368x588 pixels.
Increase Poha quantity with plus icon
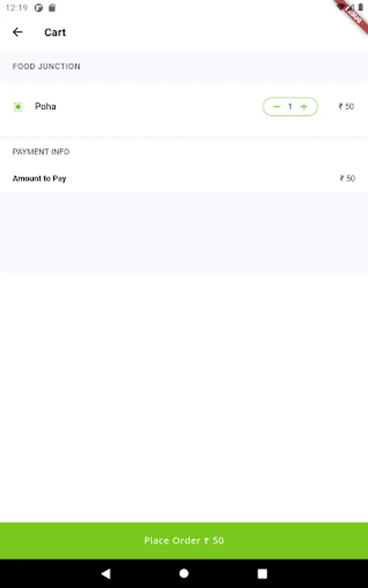(304, 106)
